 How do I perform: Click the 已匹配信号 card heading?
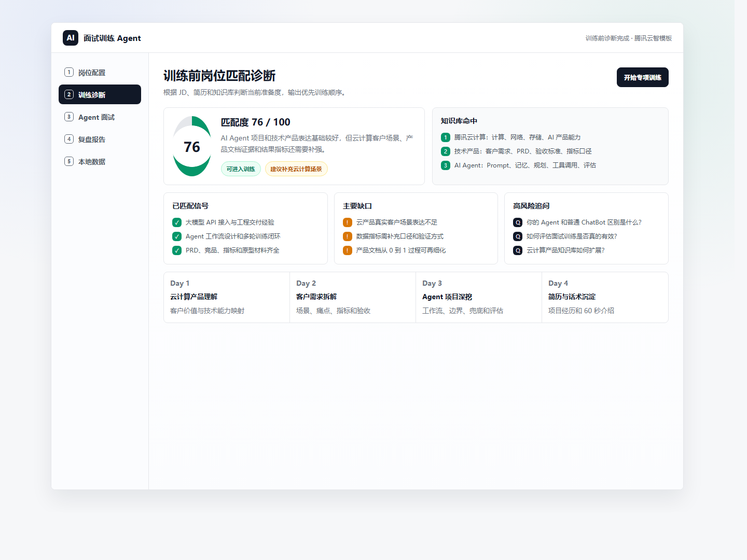pos(190,206)
